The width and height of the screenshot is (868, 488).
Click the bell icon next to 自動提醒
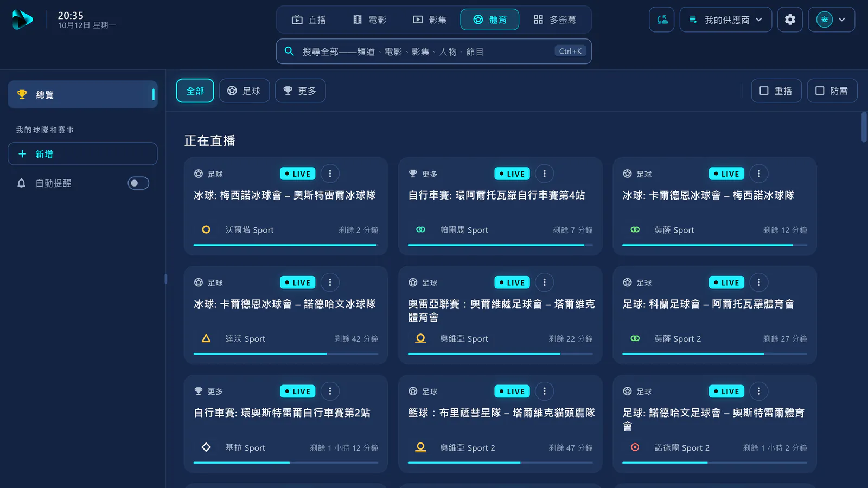coord(21,183)
